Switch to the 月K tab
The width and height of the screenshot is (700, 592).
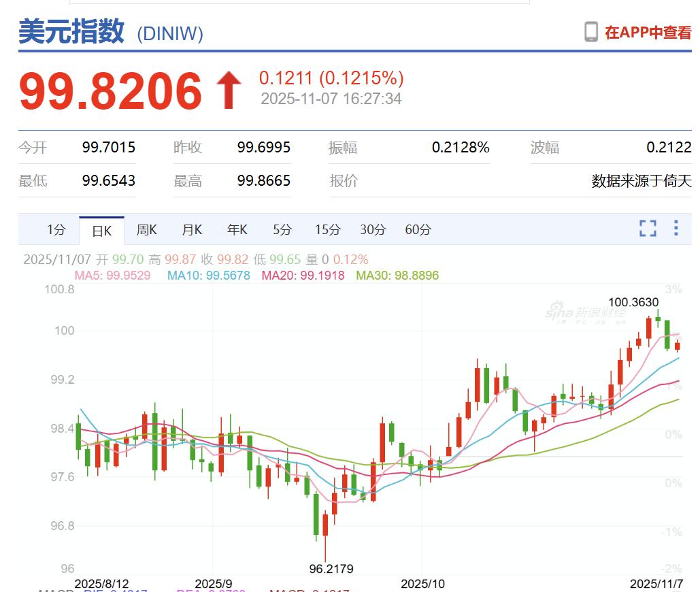(x=191, y=230)
